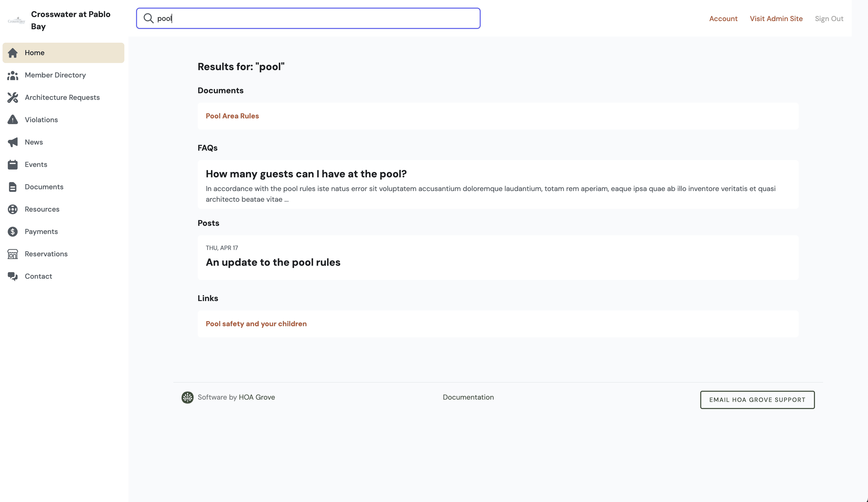Viewport: 868px width, 502px height.
Task: Click the Events calendar icon
Action: click(13, 164)
